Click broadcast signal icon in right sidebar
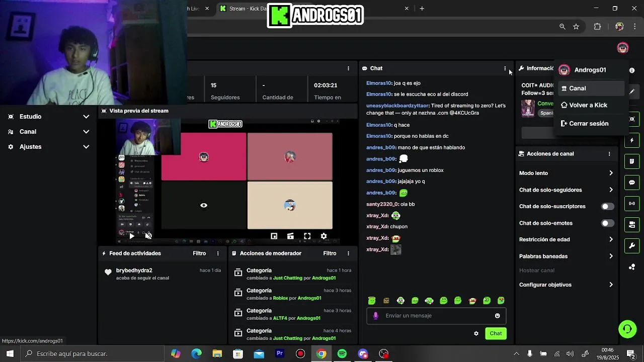Viewport: 644px width, 362px height. [632, 204]
